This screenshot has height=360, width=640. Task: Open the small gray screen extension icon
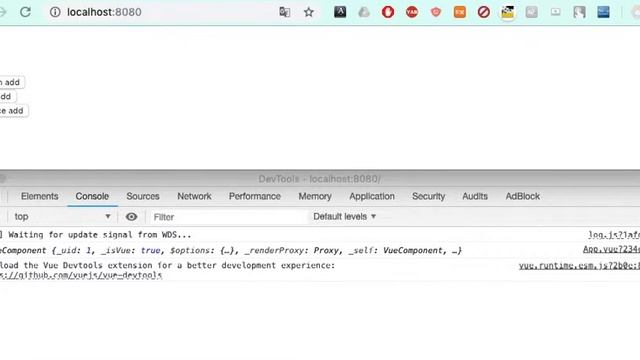click(555, 12)
